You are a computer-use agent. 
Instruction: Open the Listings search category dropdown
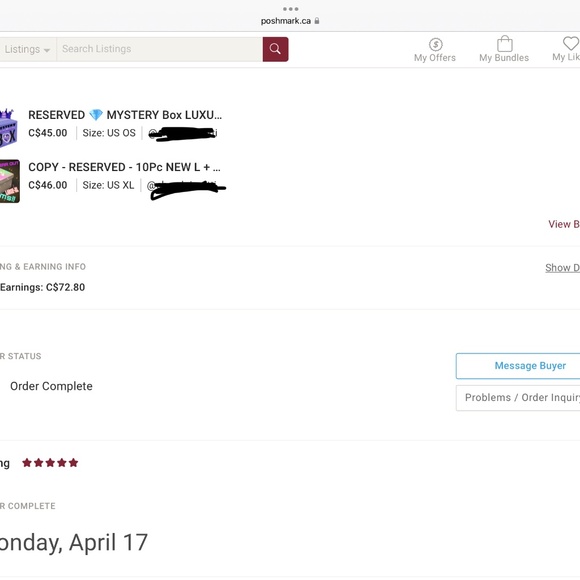pos(27,49)
